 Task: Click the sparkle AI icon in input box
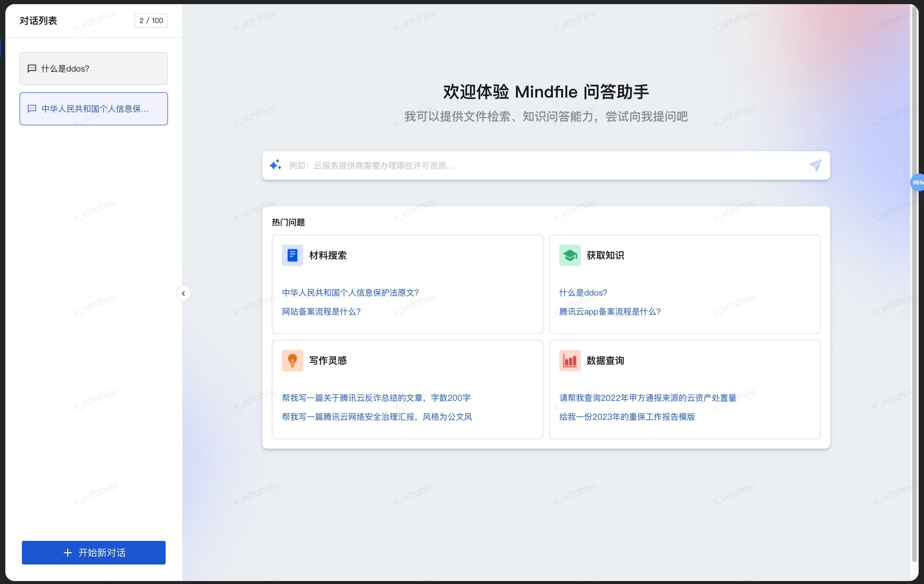275,165
